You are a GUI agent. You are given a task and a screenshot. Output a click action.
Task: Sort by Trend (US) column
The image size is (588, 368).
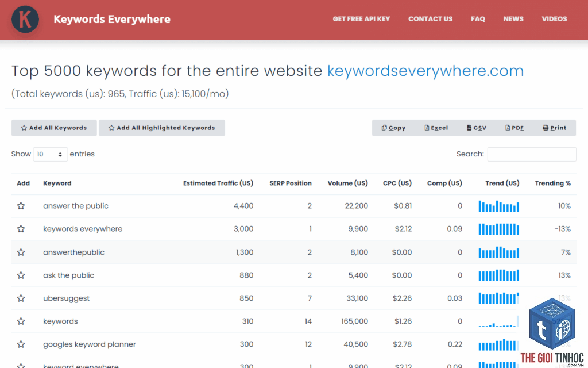pyautogui.click(x=502, y=183)
